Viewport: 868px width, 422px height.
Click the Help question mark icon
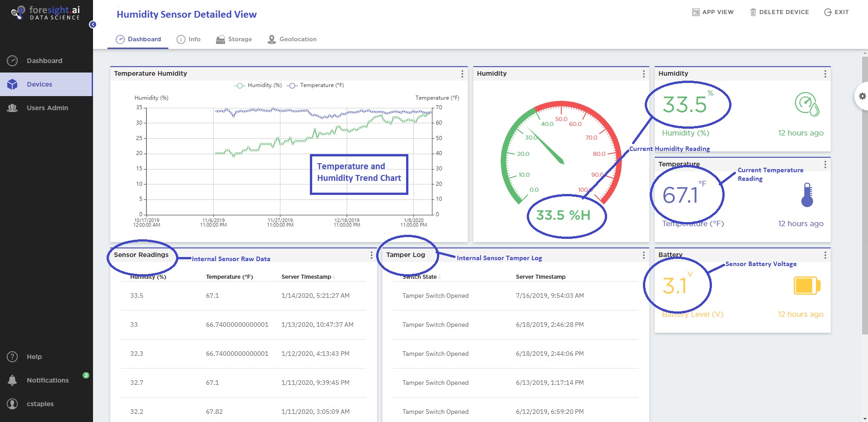click(13, 357)
